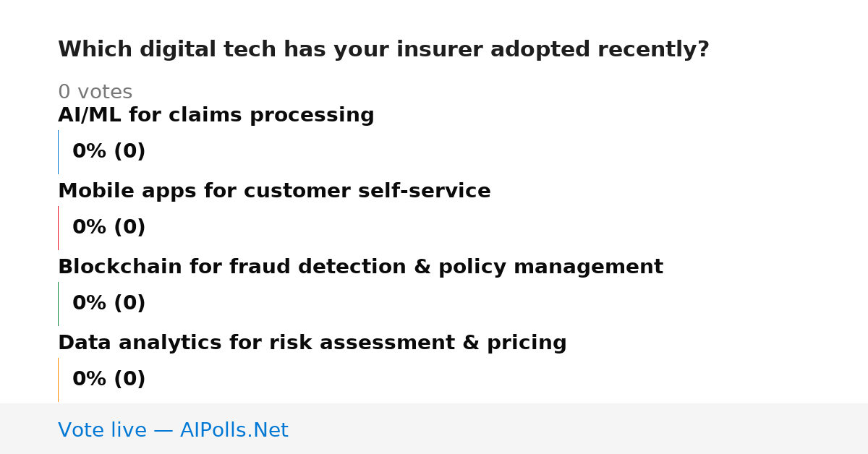Click the Data analytics 0% (0) result text
868x454 pixels.
(x=109, y=380)
